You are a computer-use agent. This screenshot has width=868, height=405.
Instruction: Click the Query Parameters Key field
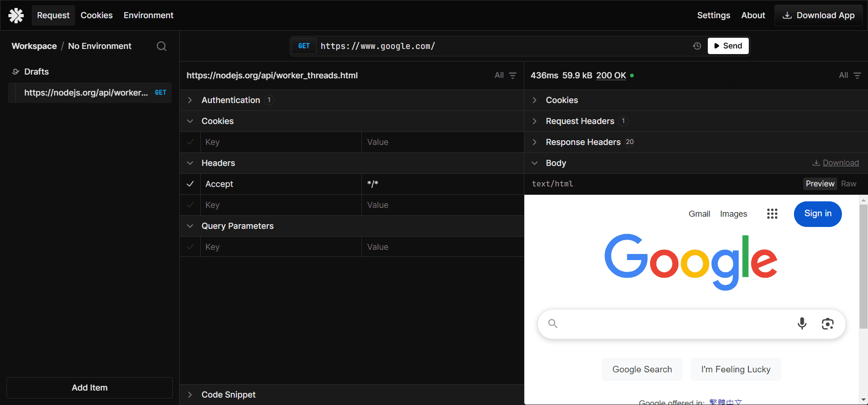point(281,247)
